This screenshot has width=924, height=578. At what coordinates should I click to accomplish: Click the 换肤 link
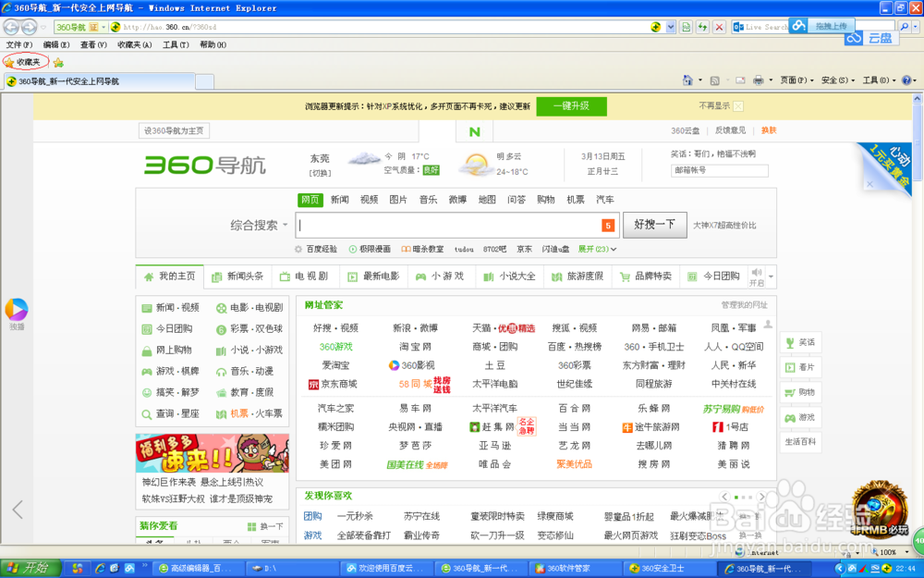tap(769, 130)
